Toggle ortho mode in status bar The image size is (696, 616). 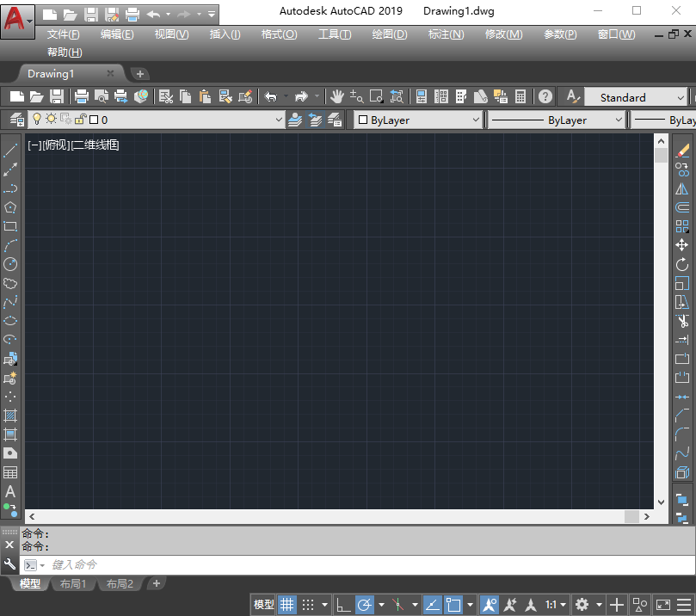coord(343,605)
